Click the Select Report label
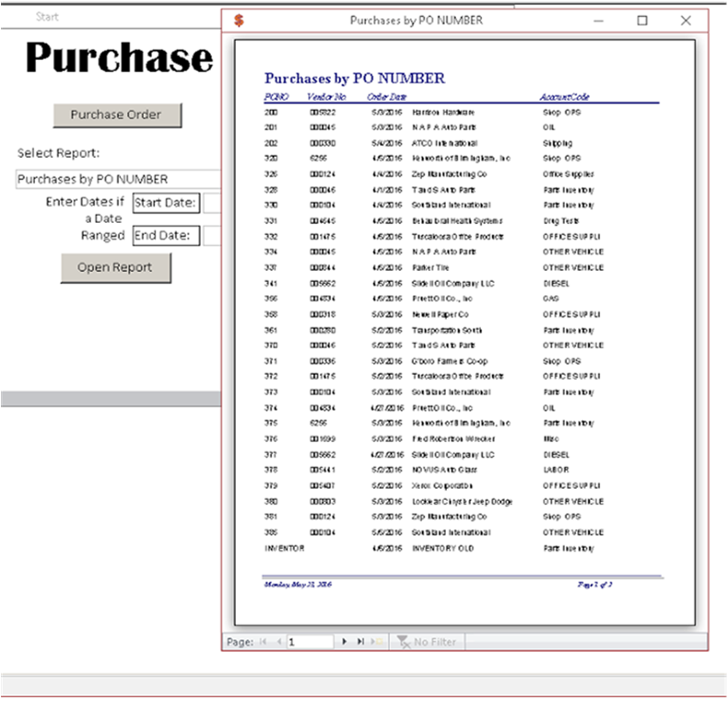 tap(58, 154)
